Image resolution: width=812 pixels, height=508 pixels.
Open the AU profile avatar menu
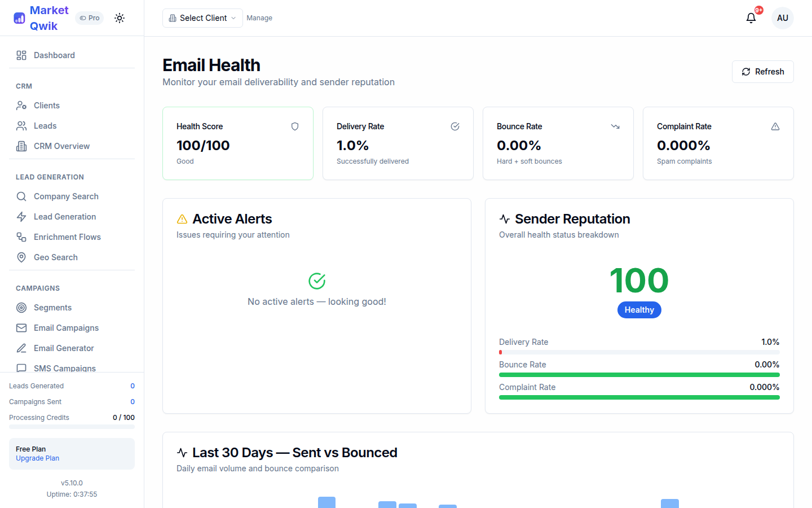(x=783, y=17)
